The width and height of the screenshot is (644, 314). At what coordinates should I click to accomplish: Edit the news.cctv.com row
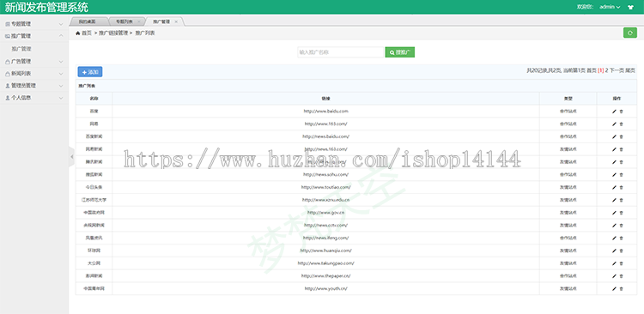(614, 226)
